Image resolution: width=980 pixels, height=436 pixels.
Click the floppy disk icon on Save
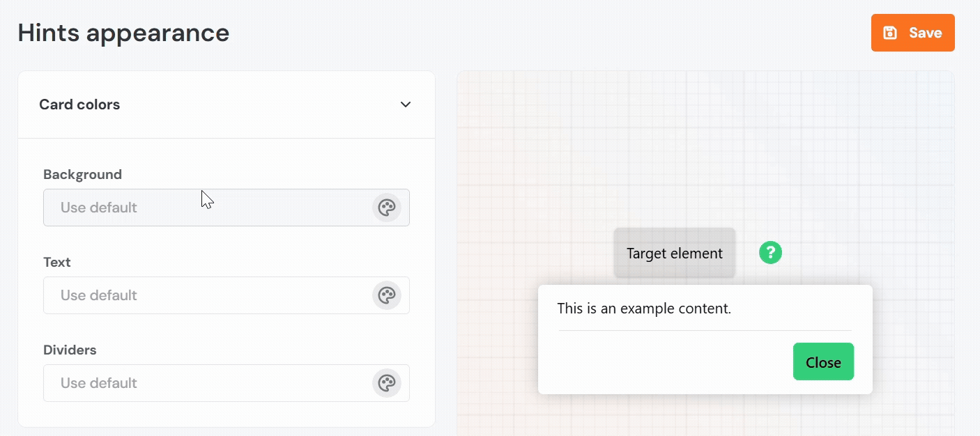tap(890, 33)
